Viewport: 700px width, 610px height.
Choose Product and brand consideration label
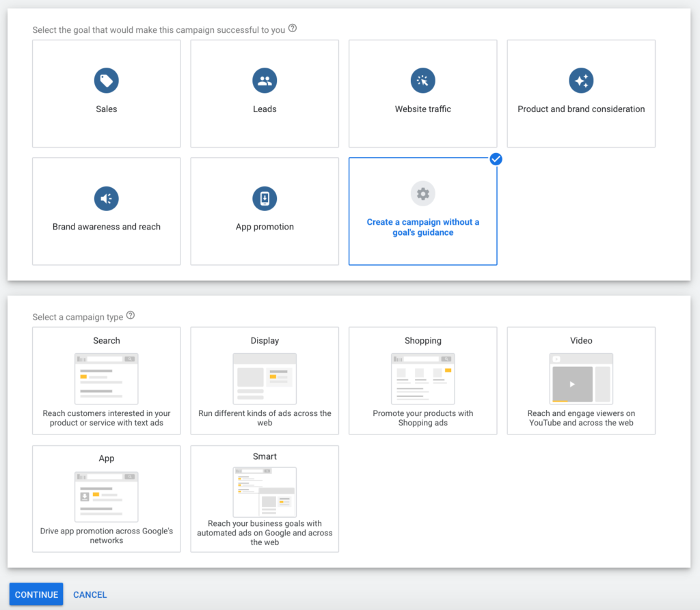tap(581, 109)
